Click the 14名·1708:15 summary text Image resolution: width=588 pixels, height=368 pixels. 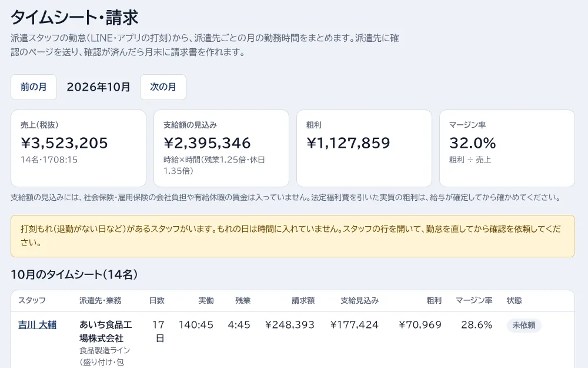[x=49, y=160]
